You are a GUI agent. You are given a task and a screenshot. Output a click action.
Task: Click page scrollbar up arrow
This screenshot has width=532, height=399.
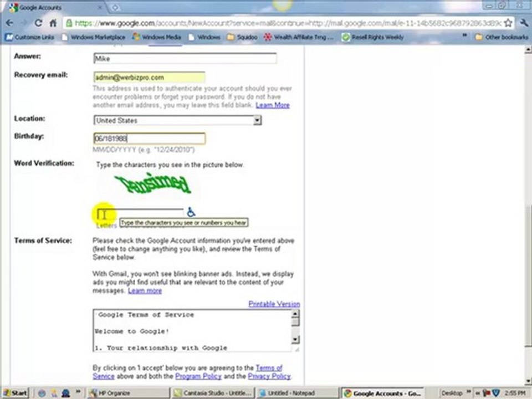528,50
